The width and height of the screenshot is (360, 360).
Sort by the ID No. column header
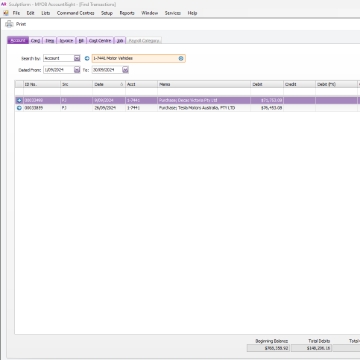tap(42, 84)
